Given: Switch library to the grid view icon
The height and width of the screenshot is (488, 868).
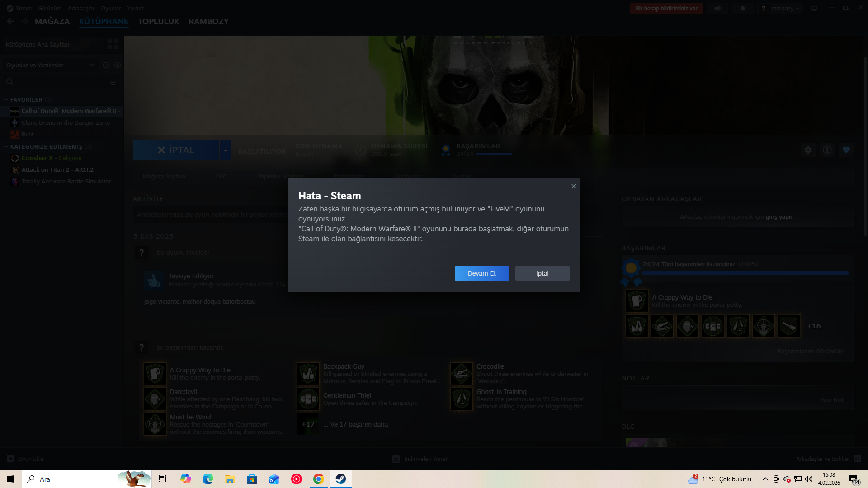Looking at the screenshot, I should click(x=113, y=44).
